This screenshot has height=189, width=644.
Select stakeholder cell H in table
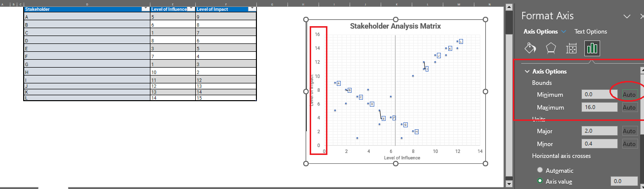click(87, 72)
